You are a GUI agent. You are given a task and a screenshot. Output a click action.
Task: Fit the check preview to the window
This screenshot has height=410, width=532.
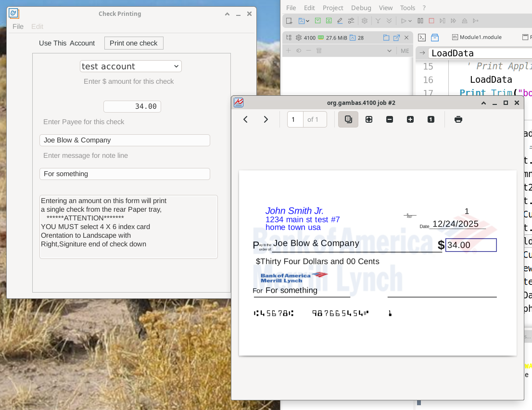369,119
